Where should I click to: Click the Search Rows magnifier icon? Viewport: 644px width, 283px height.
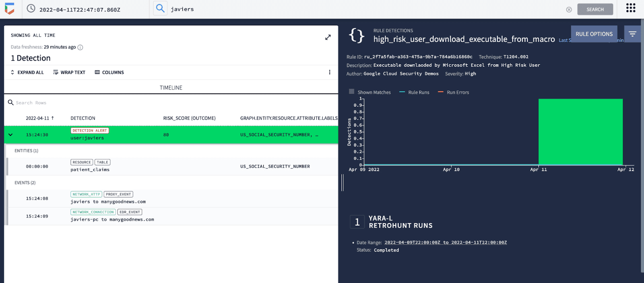coord(11,102)
